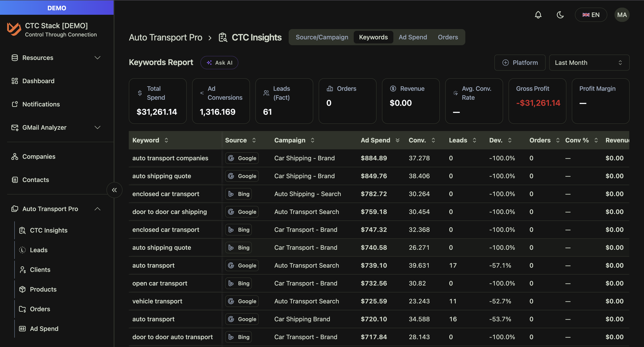The width and height of the screenshot is (644, 347).
Task: Click the Companies icon in the sidebar
Action: (15, 157)
